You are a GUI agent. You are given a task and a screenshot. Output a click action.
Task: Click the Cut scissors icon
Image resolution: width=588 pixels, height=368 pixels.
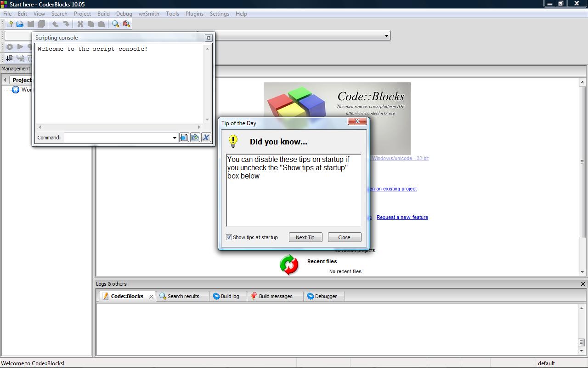pos(80,24)
